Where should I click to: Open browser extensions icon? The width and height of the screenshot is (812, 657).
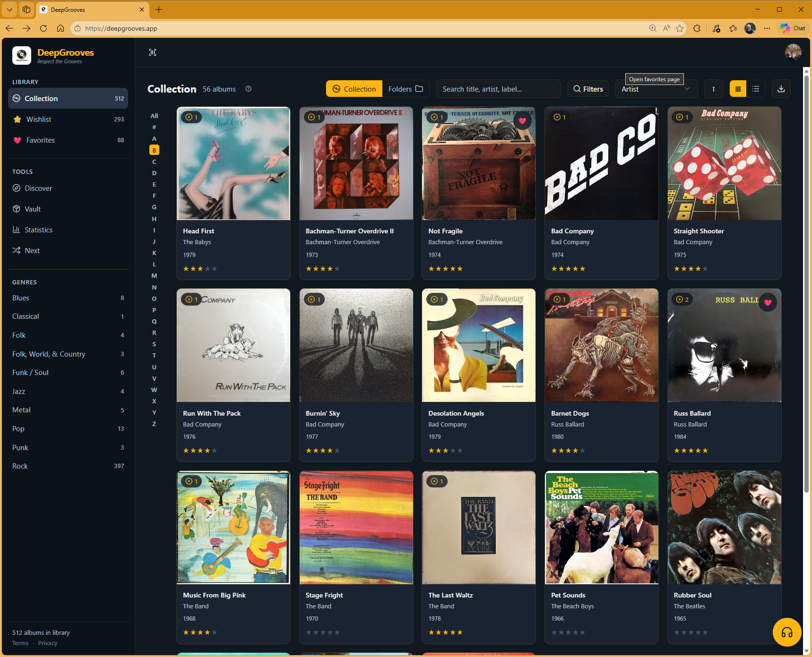pyautogui.click(x=697, y=28)
